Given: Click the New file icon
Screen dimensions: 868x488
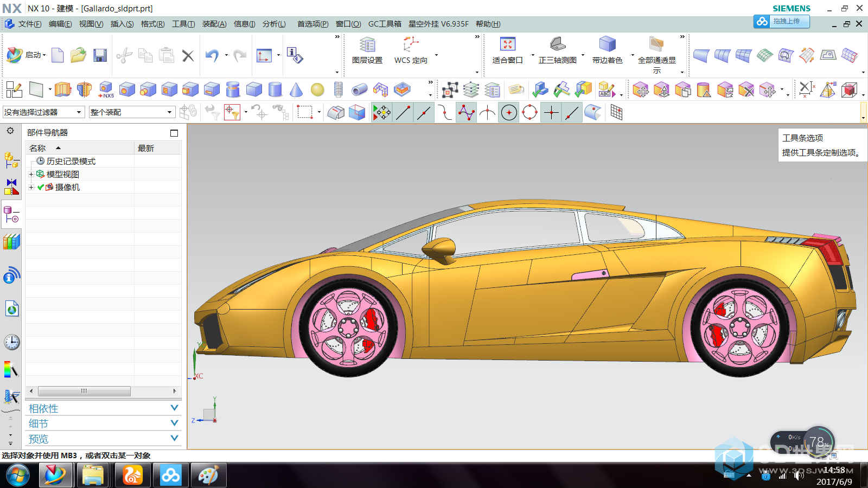Looking at the screenshot, I should 58,55.
